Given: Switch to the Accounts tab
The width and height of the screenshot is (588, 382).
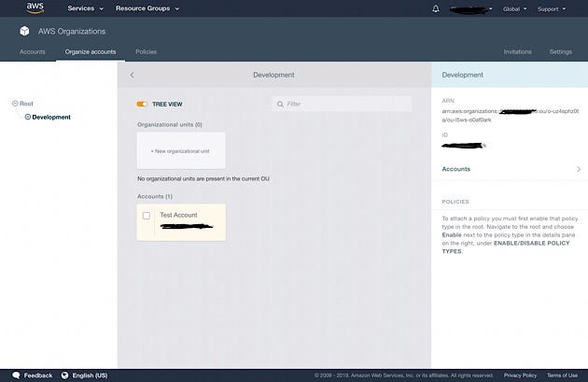Looking at the screenshot, I should pyautogui.click(x=33, y=51).
